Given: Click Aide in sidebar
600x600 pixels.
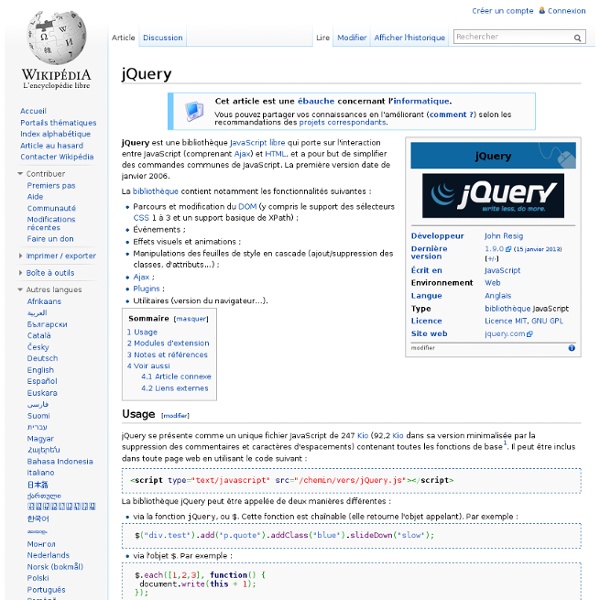Looking at the screenshot, I should (x=35, y=197).
